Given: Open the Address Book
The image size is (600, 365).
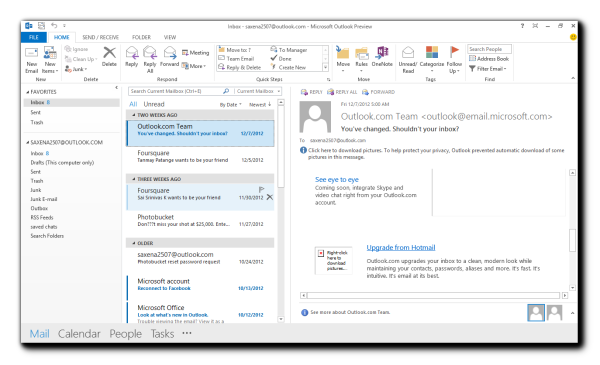Looking at the screenshot, I should tap(489, 59).
